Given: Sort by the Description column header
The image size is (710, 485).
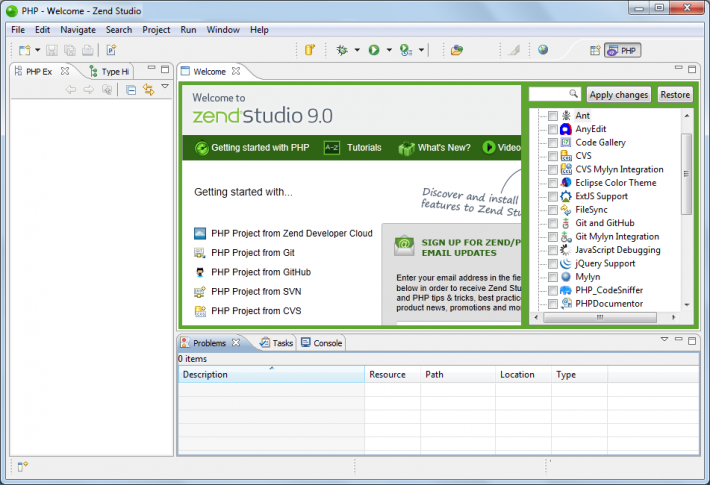Looking at the screenshot, I should [x=271, y=375].
